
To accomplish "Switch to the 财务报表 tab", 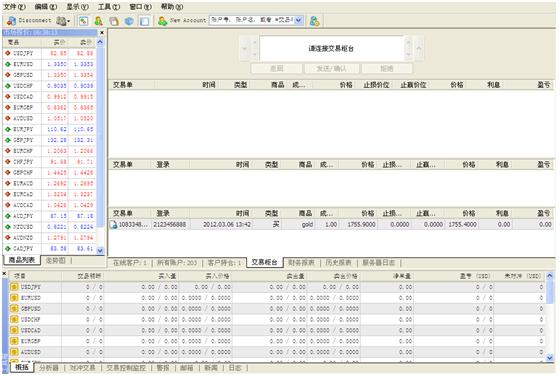I will click(301, 263).
